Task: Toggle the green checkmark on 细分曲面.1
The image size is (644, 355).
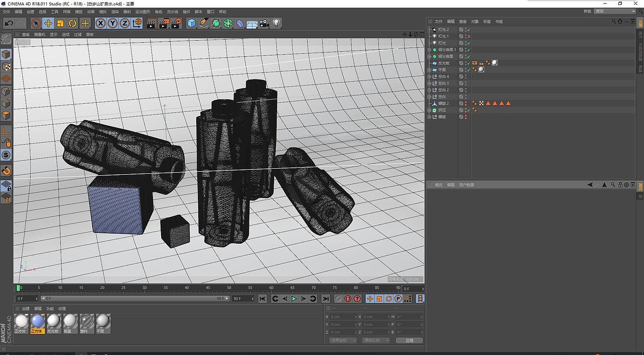Action: 468,50
